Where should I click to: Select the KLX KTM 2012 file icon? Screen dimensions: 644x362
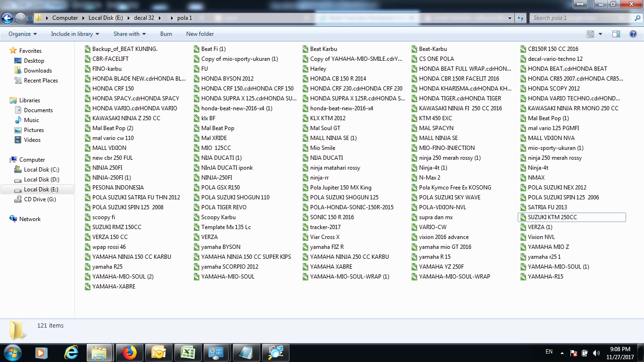(306, 118)
